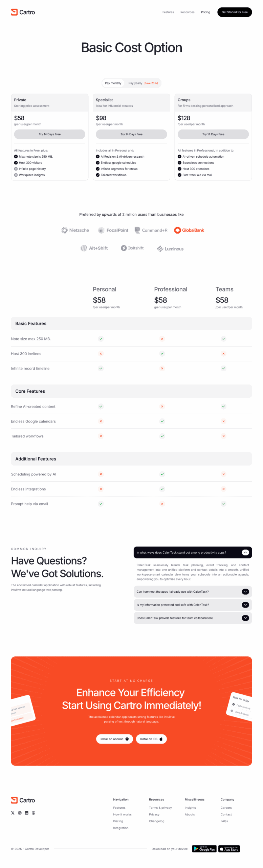Click the GlobalBank company logo
This screenshot has height=868, width=263.
tap(189, 230)
